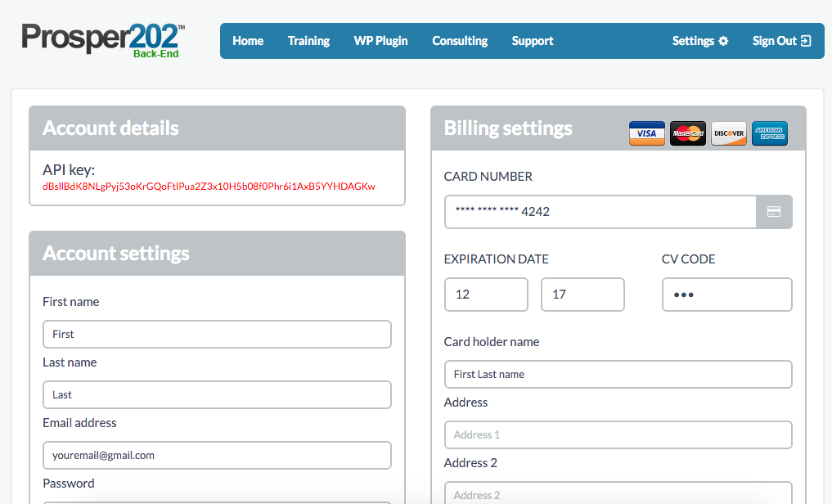
Task: Click the American Express card icon
Action: click(769, 133)
